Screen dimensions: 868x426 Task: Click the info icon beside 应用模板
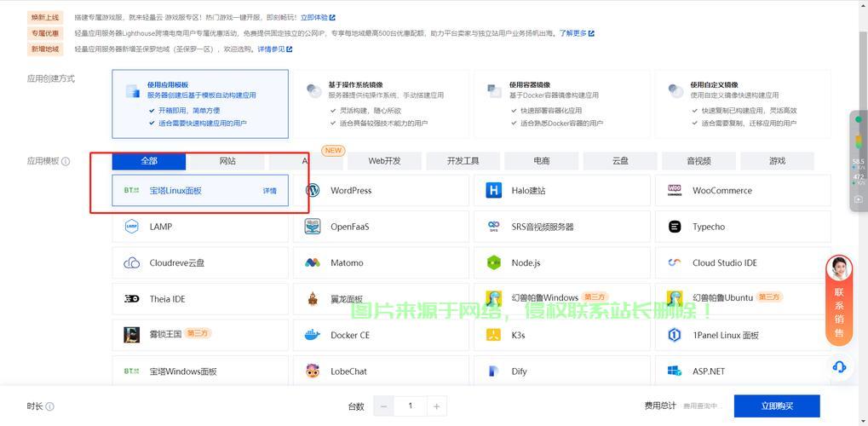click(66, 162)
